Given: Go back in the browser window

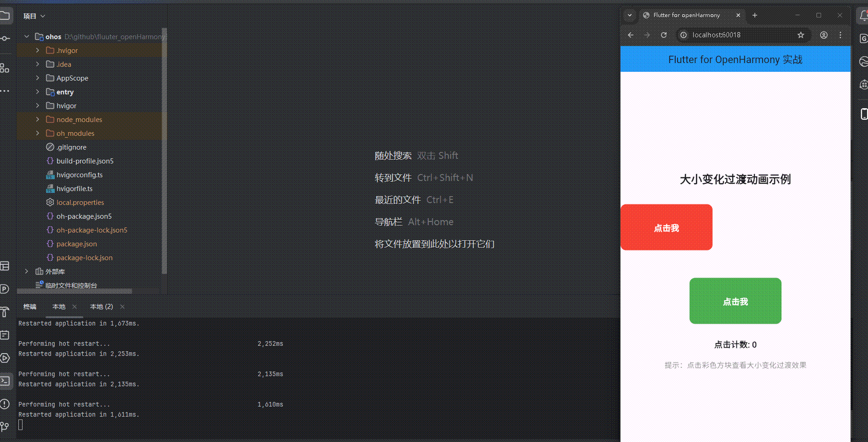Looking at the screenshot, I should pos(631,35).
